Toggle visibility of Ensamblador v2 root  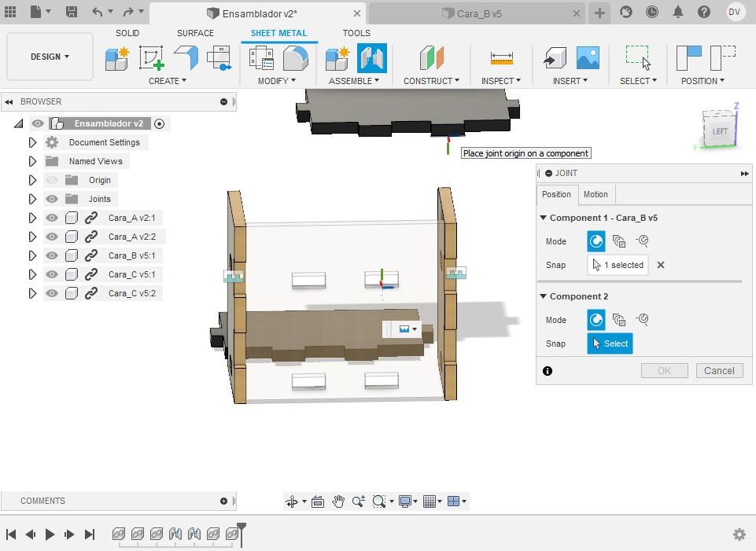tap(38, 123)
